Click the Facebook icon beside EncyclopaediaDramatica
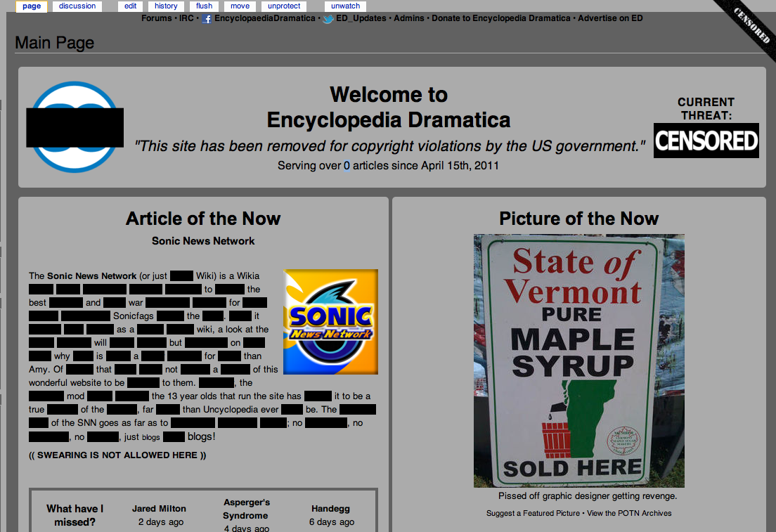 point(207,19)
